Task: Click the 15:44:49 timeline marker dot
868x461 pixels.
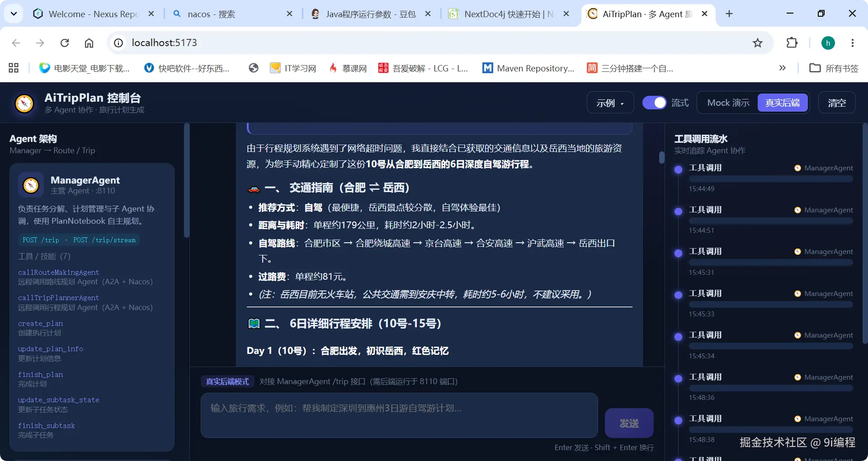Action: pos(678,169)
